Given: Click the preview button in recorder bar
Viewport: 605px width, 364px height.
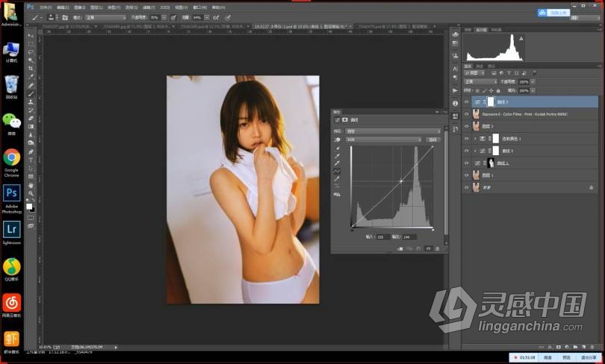Looking at the screenshot, I should 566,357.
